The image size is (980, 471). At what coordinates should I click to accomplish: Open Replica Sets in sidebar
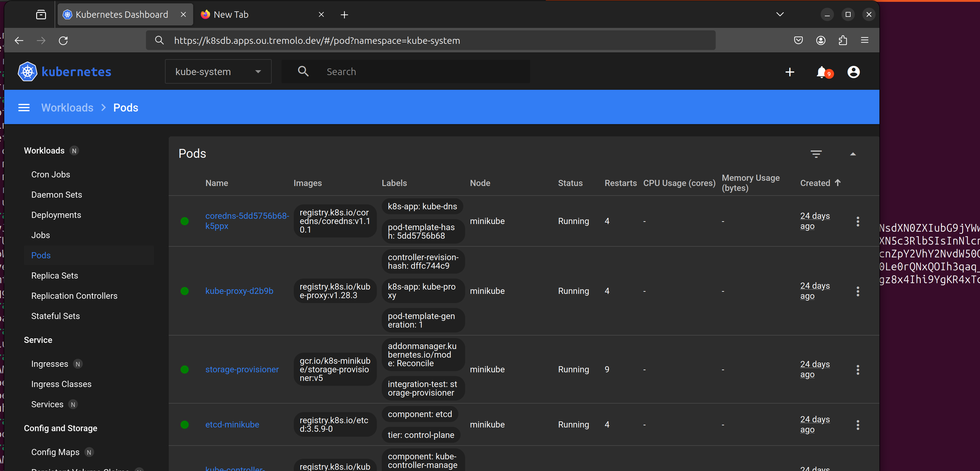(54, 275)
